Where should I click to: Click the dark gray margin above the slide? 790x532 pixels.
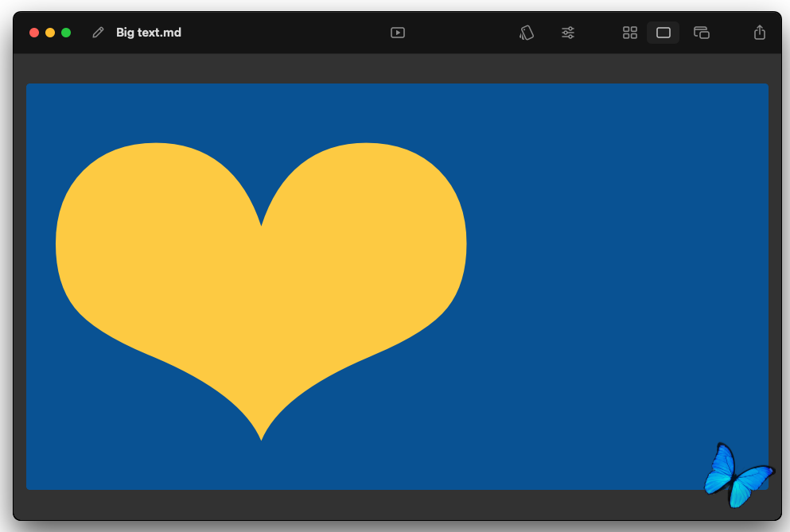point(398,69)
